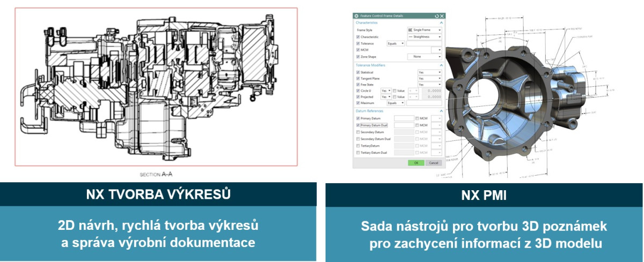Image resolution: width=644 pixels, height=262 pixels.
Task: Click the gear icon in dialog title bar
Action: (x=356, y=16)
